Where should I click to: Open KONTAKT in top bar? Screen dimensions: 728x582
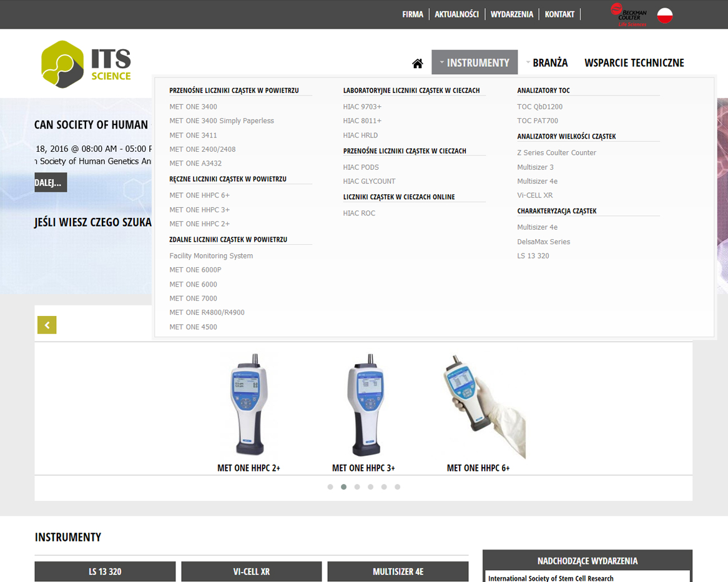559,14
